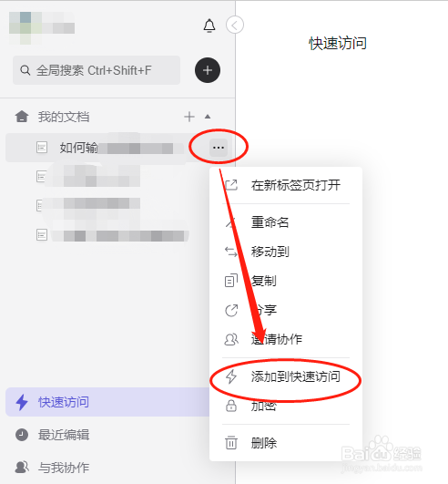This screenshot has height=484, width=448.
Task: Click the lock icon for 加密
Action: pyautogui.click(x=231, y=406)
